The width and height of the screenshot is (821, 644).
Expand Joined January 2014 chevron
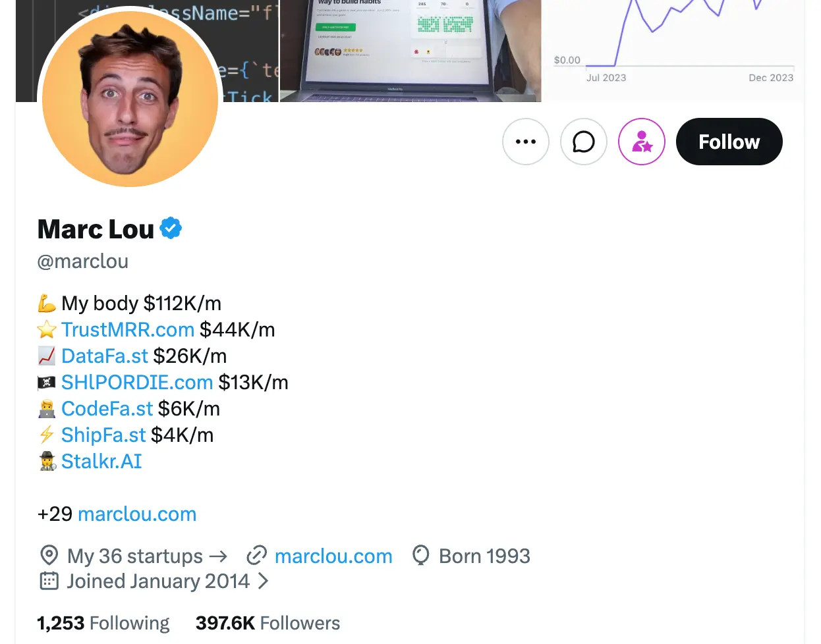click(263, 581)
